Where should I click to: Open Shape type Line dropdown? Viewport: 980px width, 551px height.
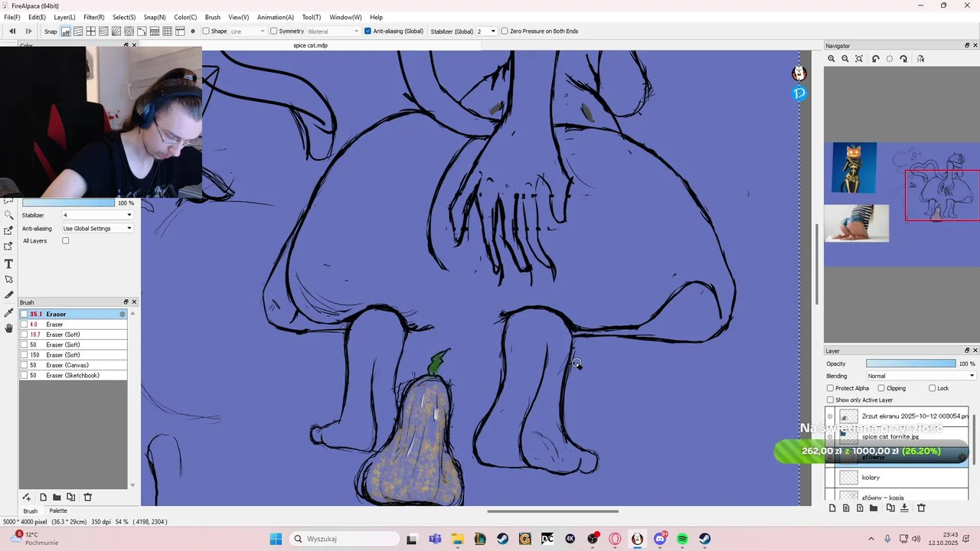(x=248, y=31)
